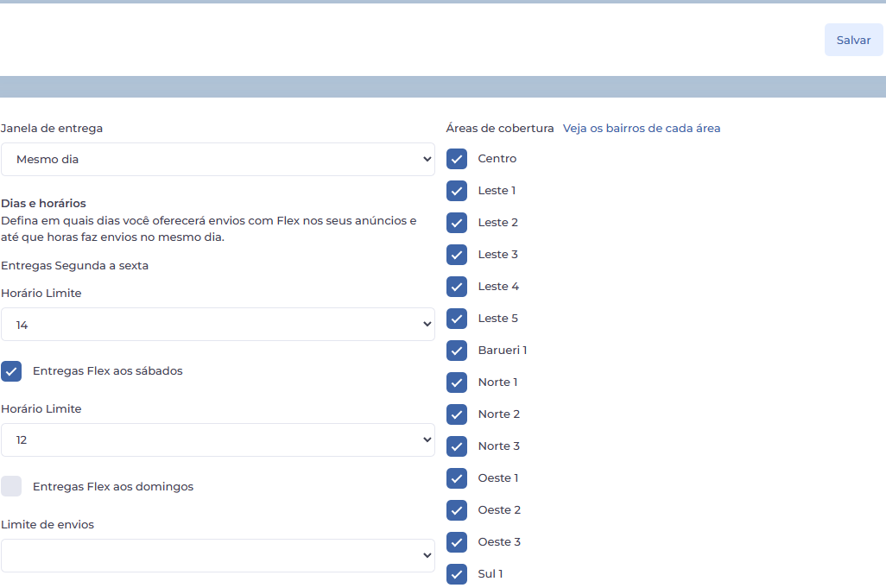
Task: Open the bairros de cada área link
Action: [x=641, y=128]
